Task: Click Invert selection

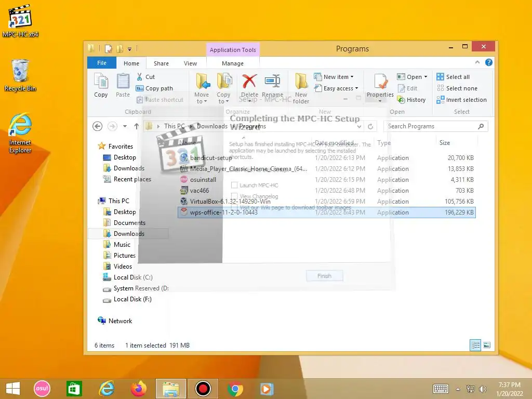Action: click(462, 100)
